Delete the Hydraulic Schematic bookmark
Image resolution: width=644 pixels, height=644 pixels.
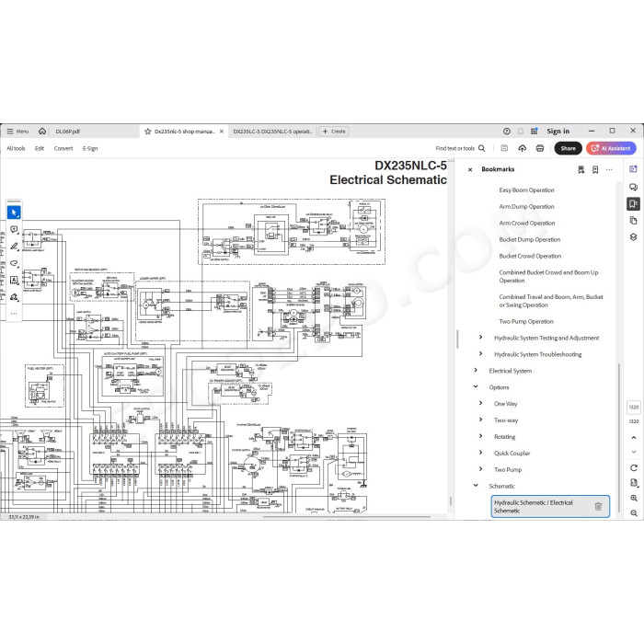click(598, 506)
